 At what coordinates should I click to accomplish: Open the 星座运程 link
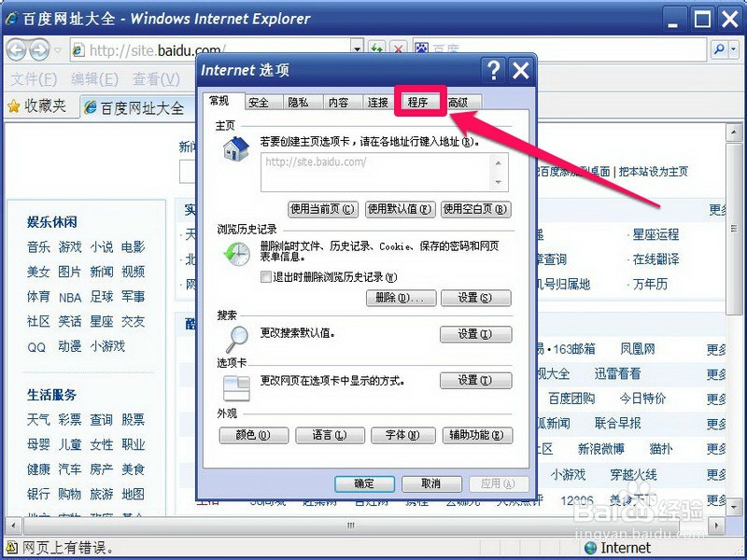click(x=655, y=235)
